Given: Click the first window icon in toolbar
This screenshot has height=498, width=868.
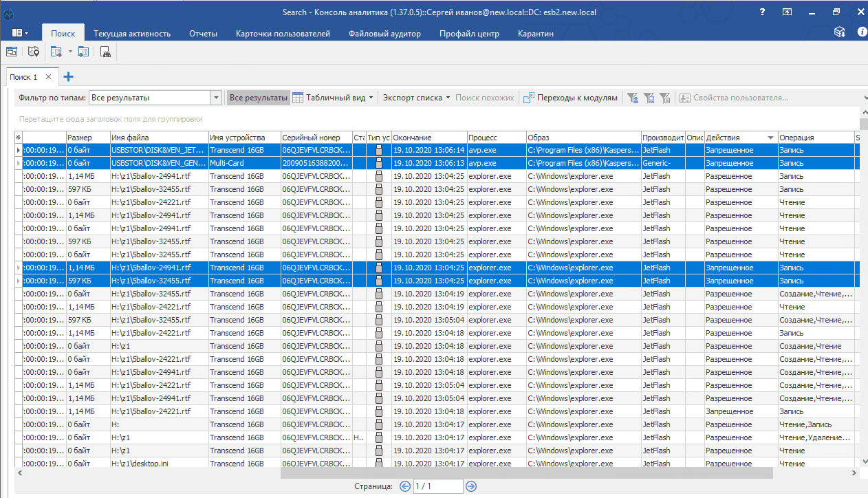Looking at the screenshot, I should pyautogui.click(x=12, y=52).
